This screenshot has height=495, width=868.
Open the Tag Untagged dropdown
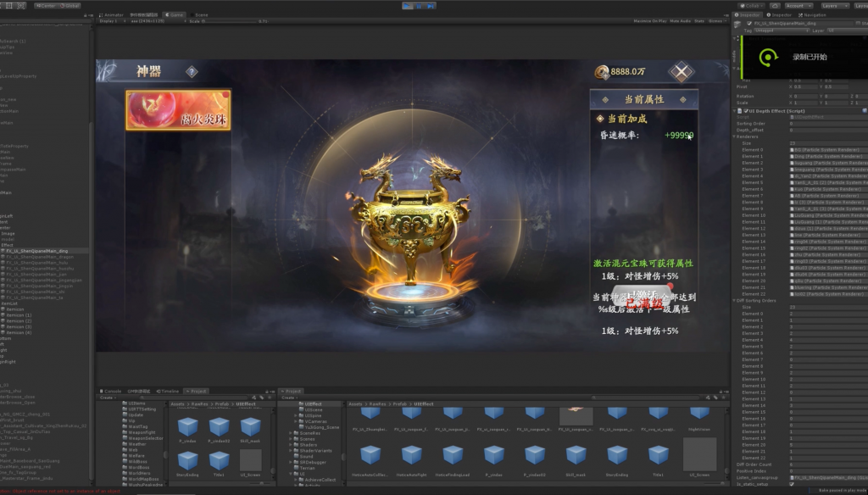(x=782, y=31)
